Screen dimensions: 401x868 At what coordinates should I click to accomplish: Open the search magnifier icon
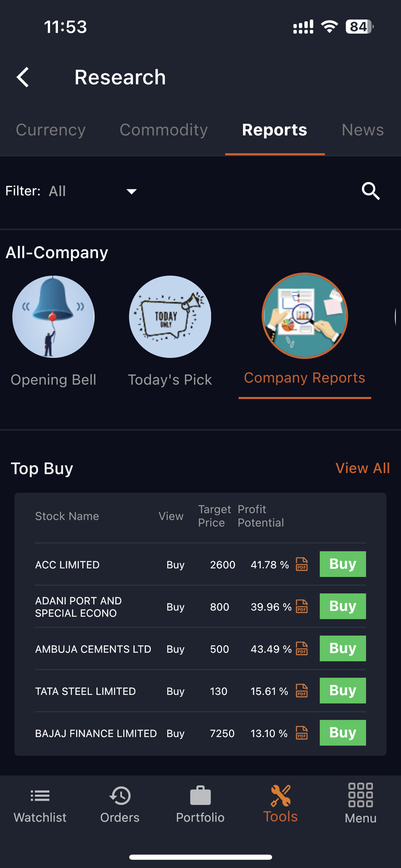371,191
